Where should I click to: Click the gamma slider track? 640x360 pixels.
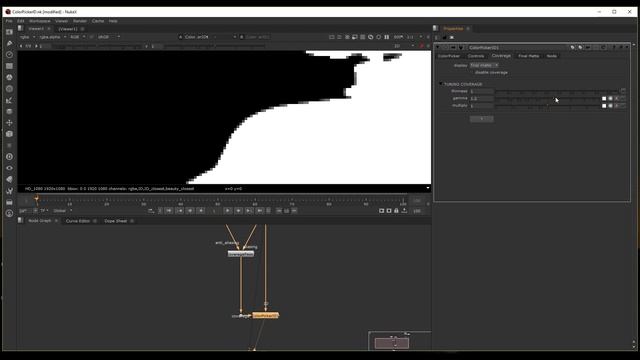tap(548, 98)
